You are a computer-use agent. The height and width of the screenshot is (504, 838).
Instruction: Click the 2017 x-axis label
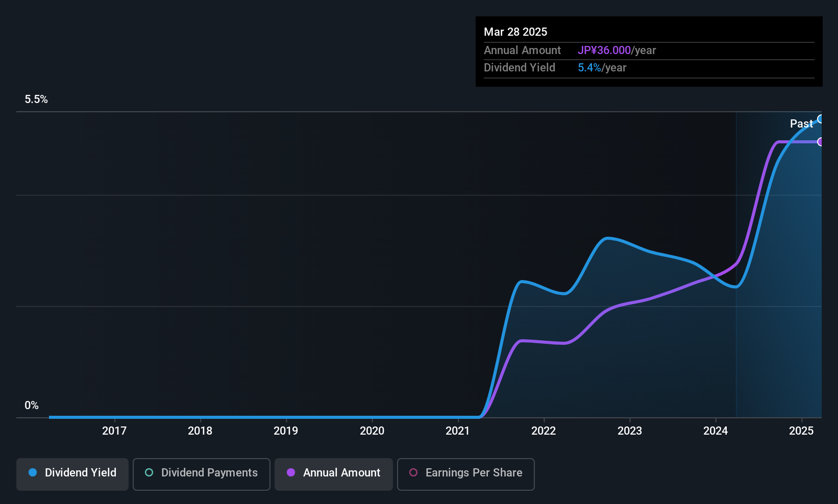[x=114, y=431]
